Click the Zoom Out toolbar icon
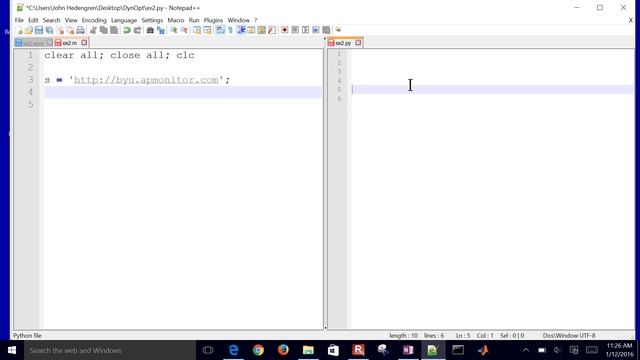The image size is (640, 360). (x=184, y=30)
